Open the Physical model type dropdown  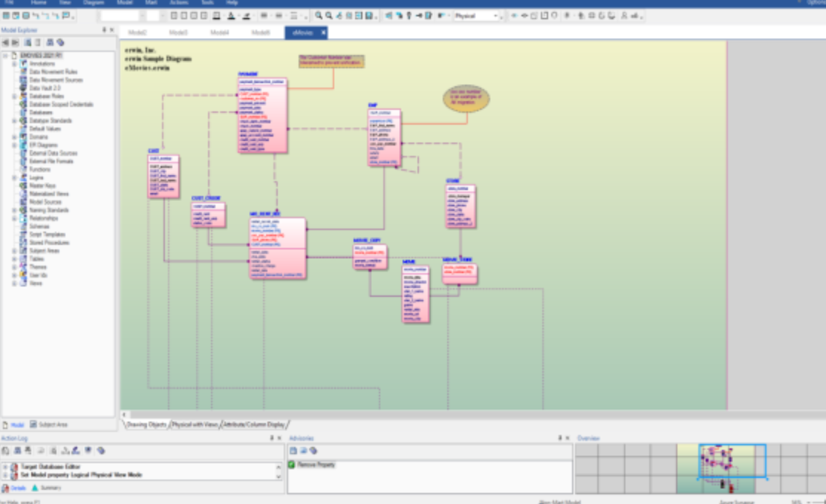[x=495, y=16]
